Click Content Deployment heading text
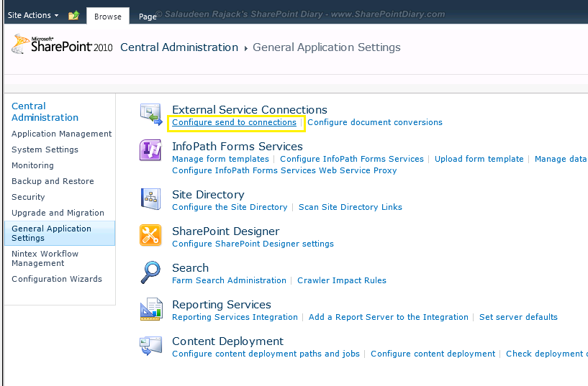Image resolution: width=588 pixels, height=386 pixels. click(x=227, y=341)
